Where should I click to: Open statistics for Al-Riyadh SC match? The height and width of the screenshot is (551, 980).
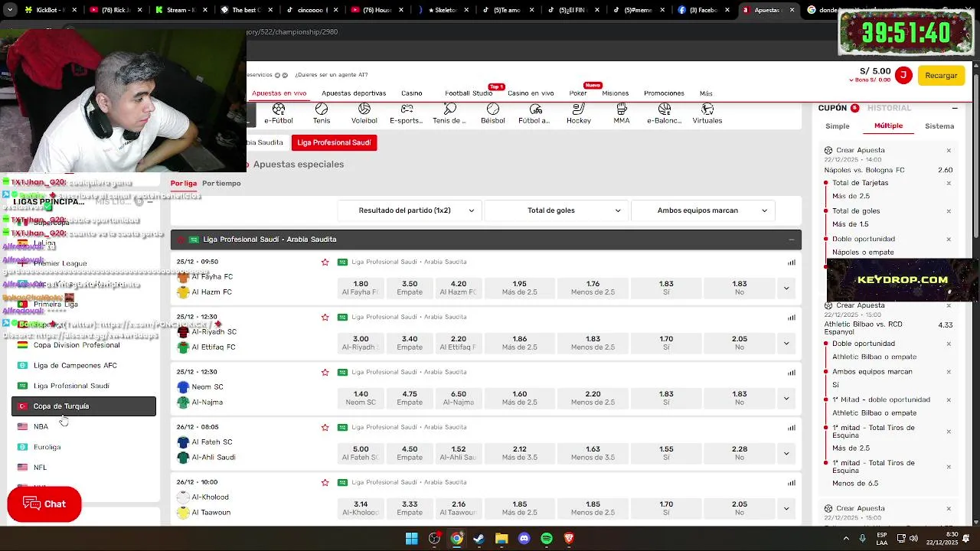792,317
